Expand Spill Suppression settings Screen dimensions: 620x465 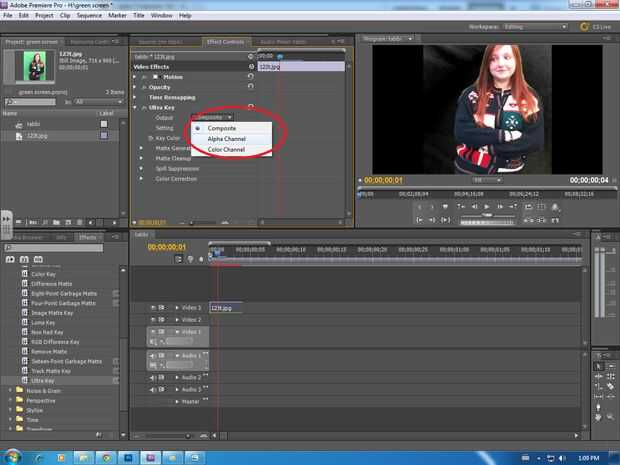(141, 168)
